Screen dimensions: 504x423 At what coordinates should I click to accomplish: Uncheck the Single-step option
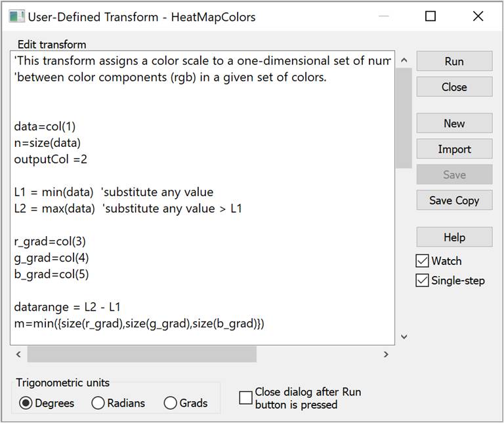423,281
